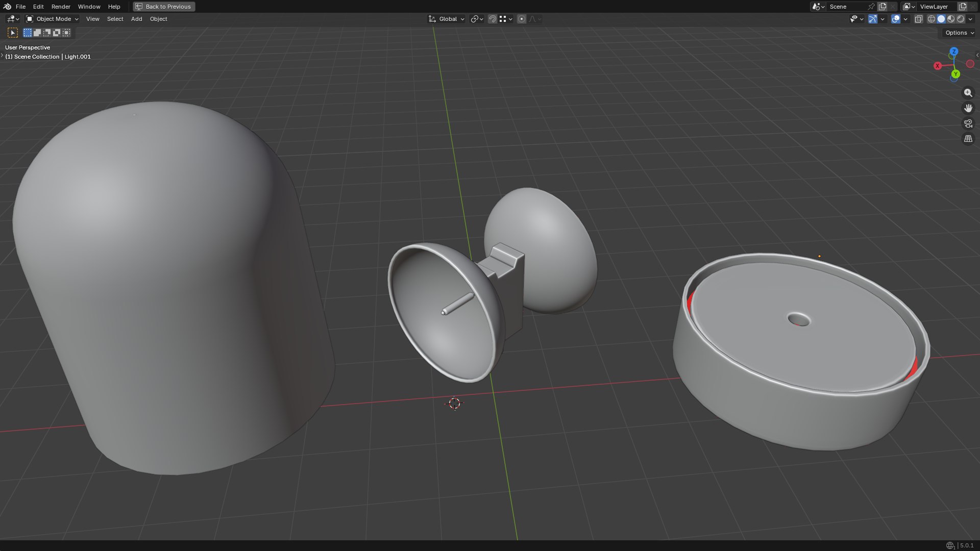Open the Global transform orientation dropdown
This screenshot has width=980, height=551.
(x=447, y=19)
